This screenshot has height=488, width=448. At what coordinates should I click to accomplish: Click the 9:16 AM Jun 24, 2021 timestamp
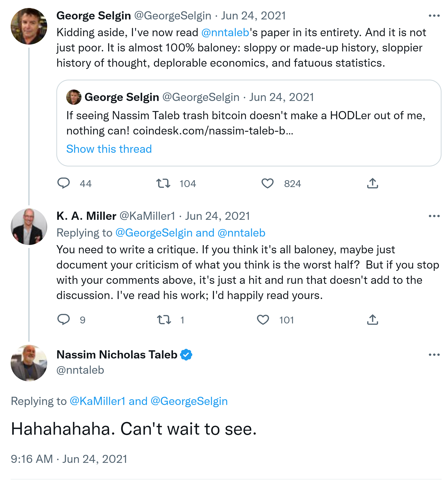(x=69, y=459)
